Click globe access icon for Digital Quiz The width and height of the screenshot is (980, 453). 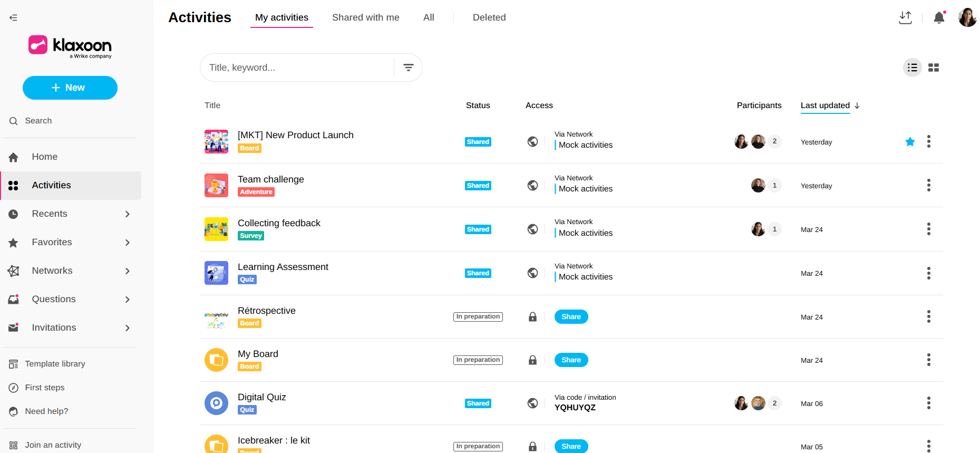532,403
